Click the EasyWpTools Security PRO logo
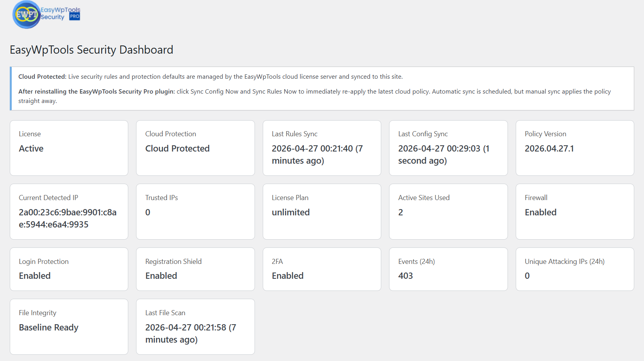 pyautogui.click(x=46, y=14)
